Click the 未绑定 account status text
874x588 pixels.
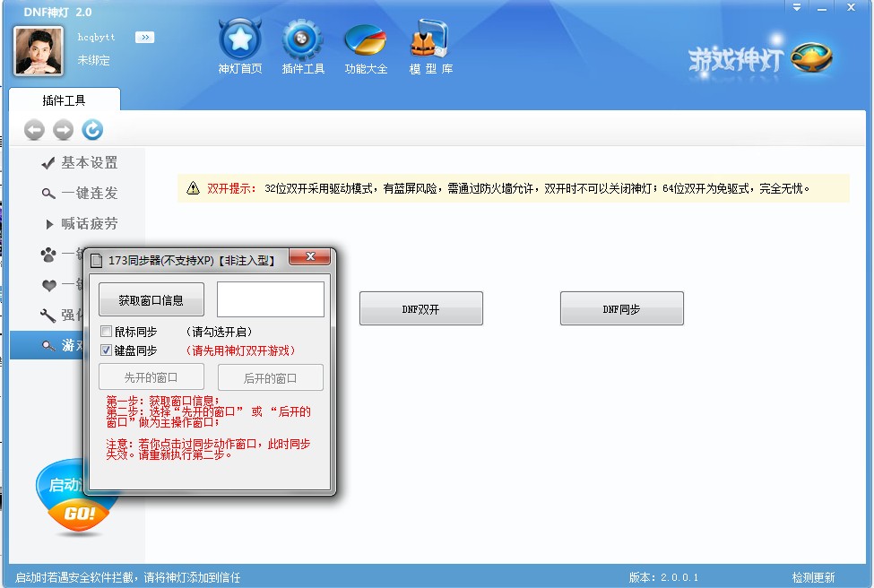tap(93, 60)
